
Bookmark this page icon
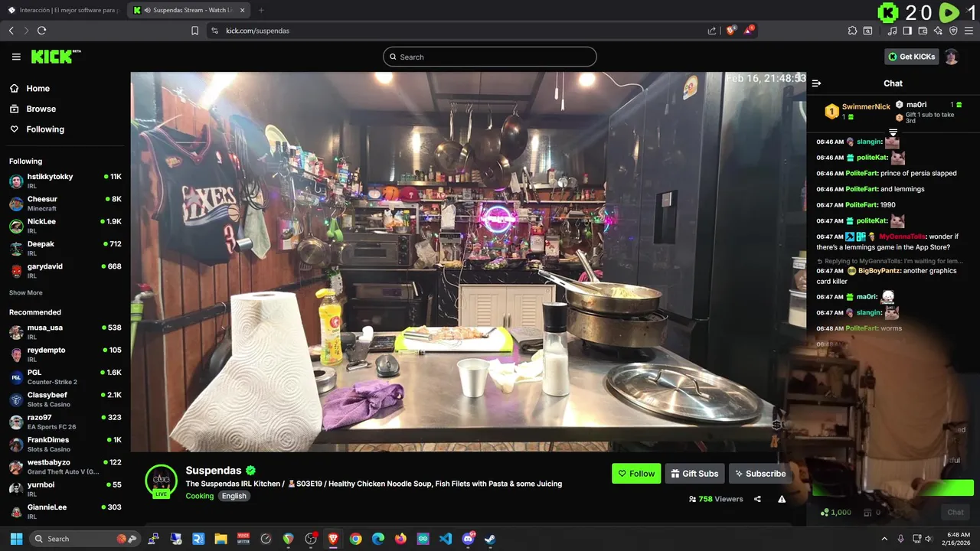tap(194, 31)
